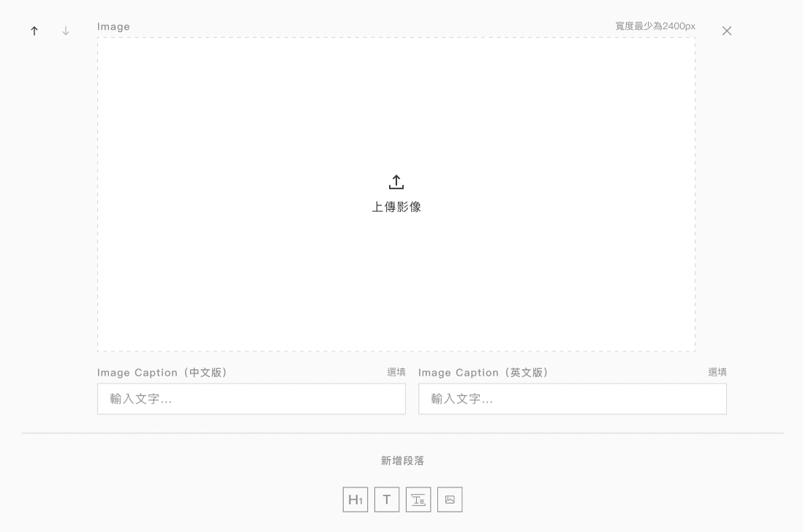
Task: Select the 上傳影像 upload control
Action: pyautogui.click(x=396, y=207)
